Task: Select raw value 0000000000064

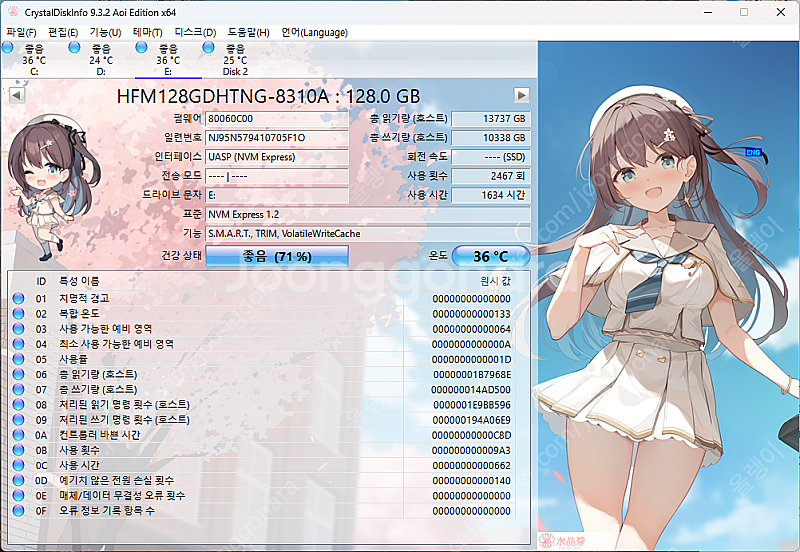Action: (x=471, y=329)
